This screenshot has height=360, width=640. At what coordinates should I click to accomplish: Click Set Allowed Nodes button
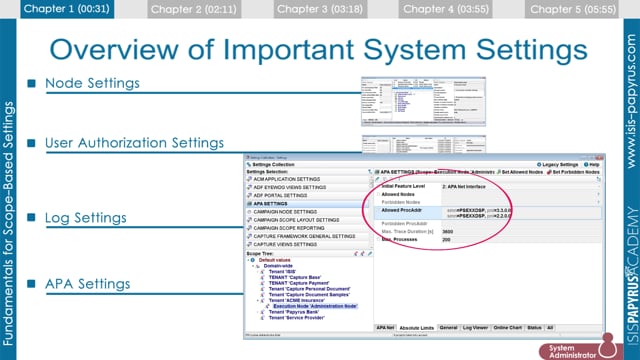520,172
